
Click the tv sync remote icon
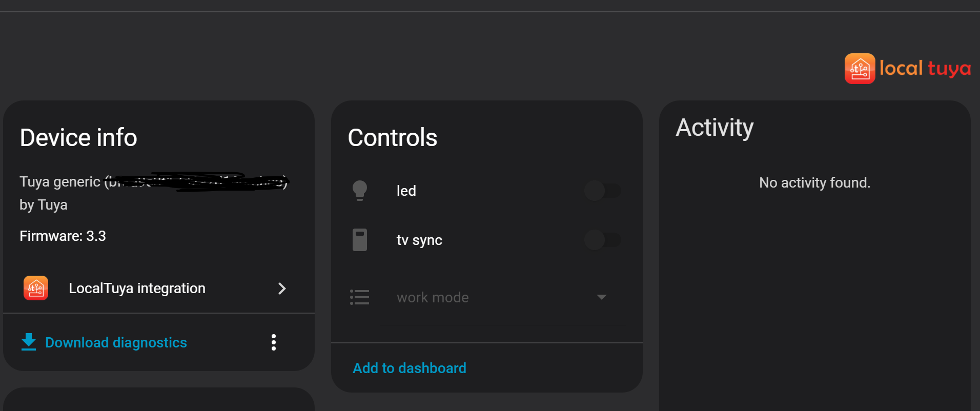pyautogui.click(x=360, y=240)
